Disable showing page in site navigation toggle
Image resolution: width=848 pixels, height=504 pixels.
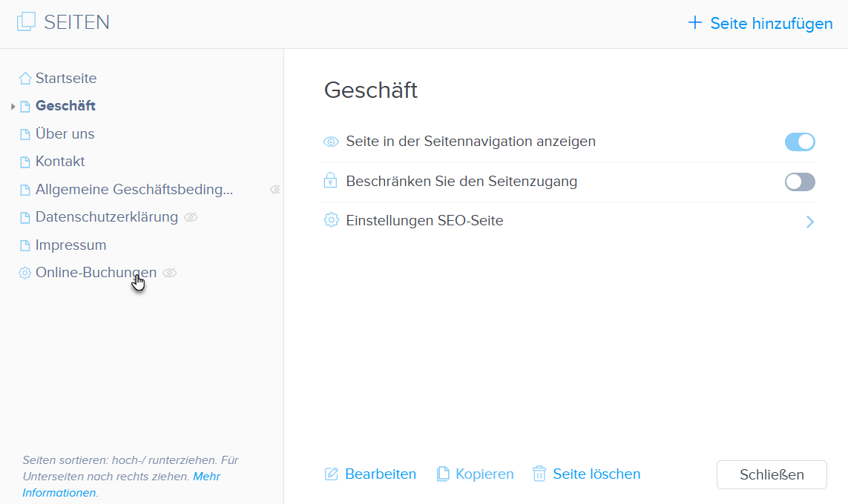pyautogui.click(x=800, y=142)
